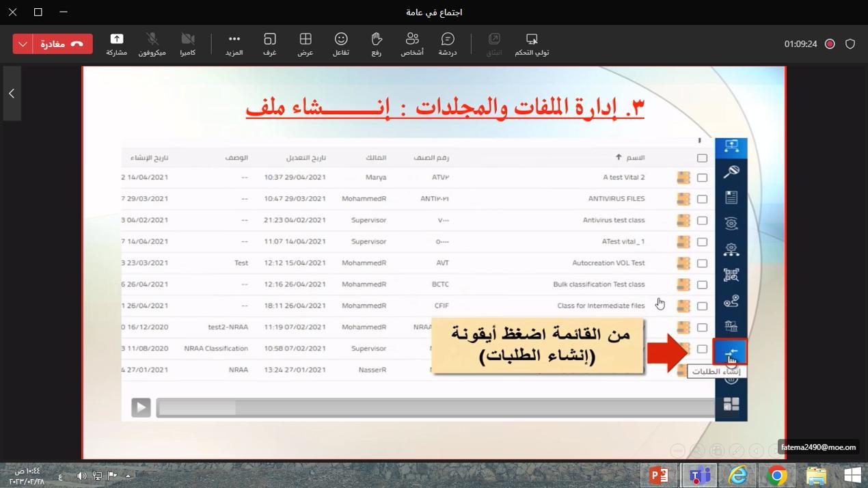Toggle the microphone (ميكروفون) on
This screenshot has height=488, width=868.
click(x=152, y=44)
